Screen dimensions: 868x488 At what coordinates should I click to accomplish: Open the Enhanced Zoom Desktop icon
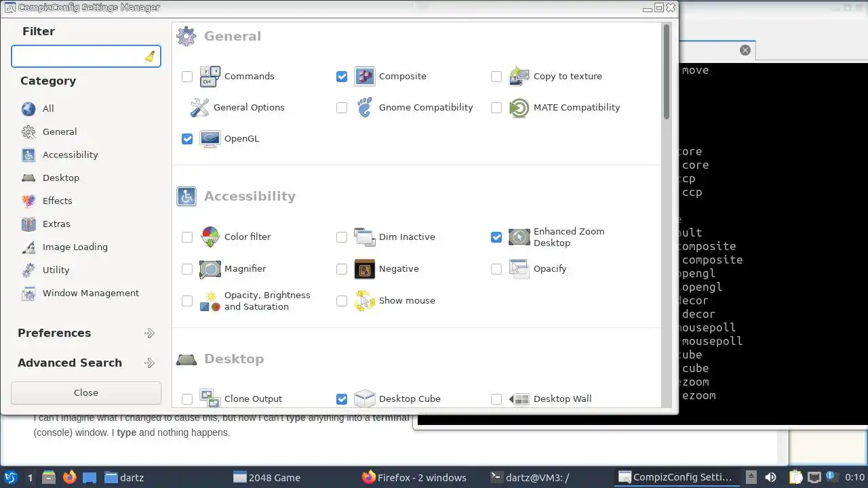pos(519,237)
